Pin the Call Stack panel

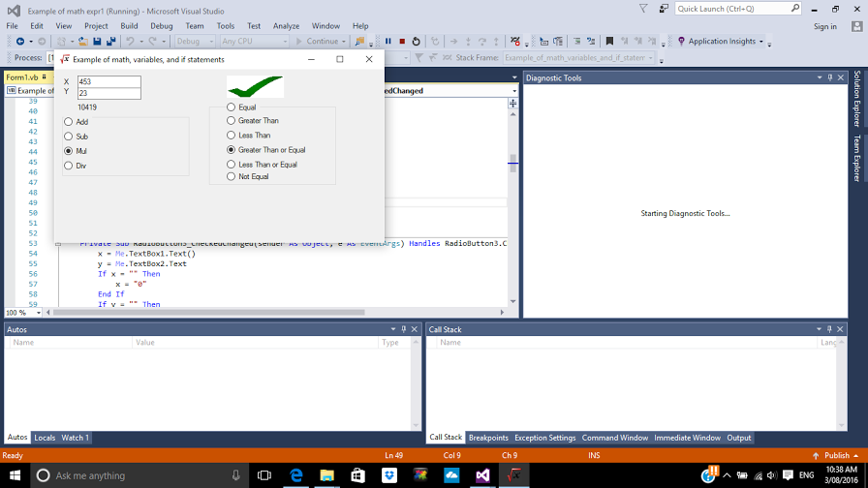[829, 329]
